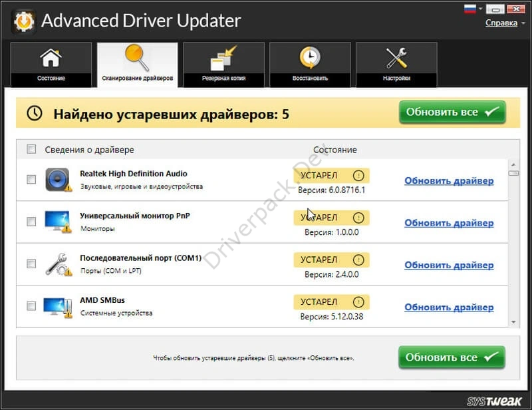The image size is (532, 410).
Task: Check the Realtek High Definition Audio checkbox
Action: tap(31, 179)
